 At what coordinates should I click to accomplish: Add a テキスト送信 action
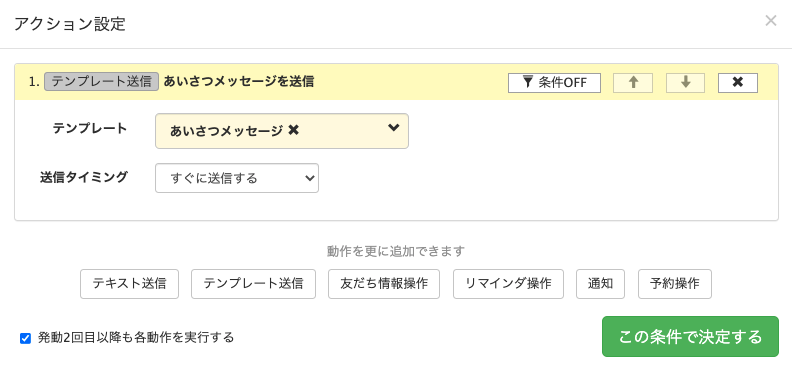(129, 284)
